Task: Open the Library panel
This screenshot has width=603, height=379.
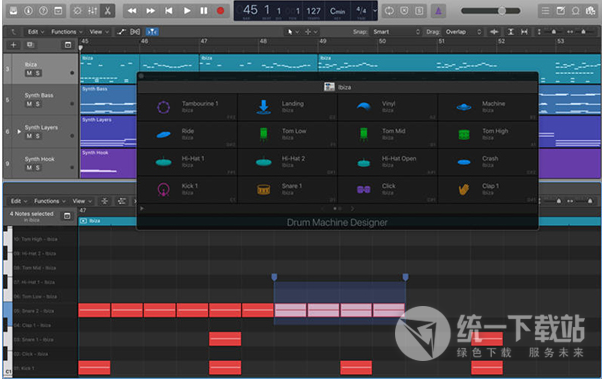Action: pos(13,11)
